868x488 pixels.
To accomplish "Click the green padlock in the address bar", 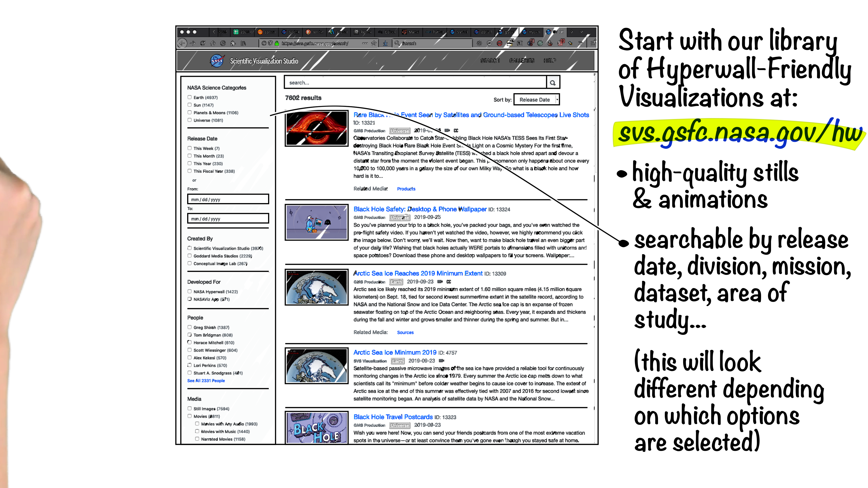I will tap(277, 43).
